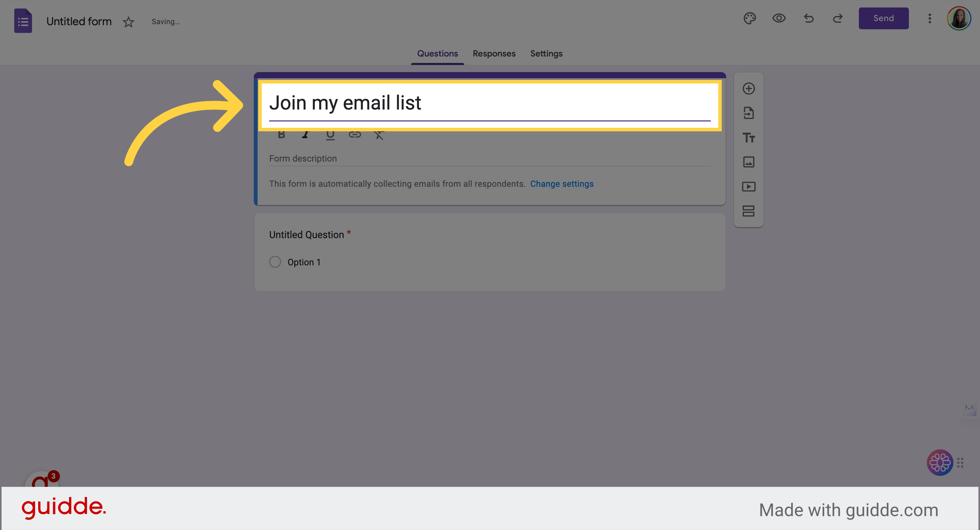Viewport: 980px width, 530px height.
Task: Redo the last change
Action: tap(838, 18)
